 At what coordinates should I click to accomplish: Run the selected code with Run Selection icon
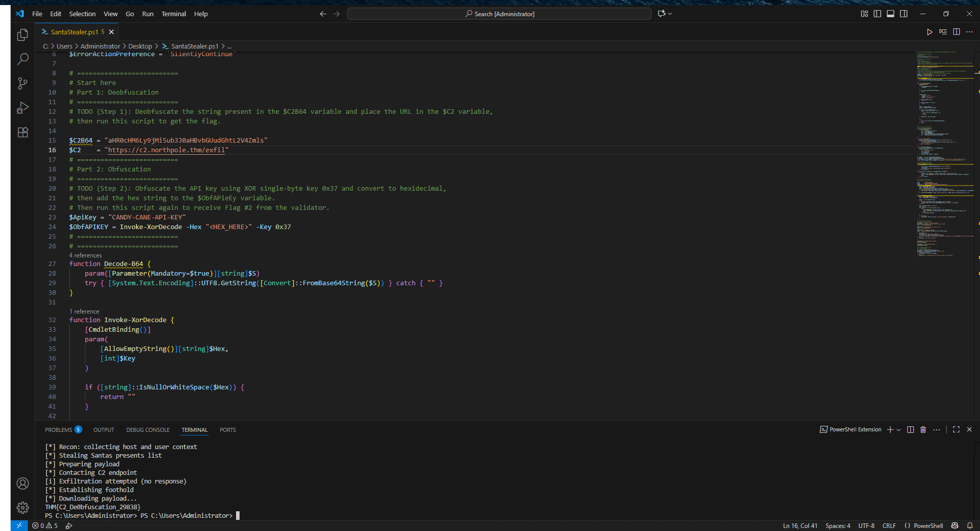tap(943, 32)
